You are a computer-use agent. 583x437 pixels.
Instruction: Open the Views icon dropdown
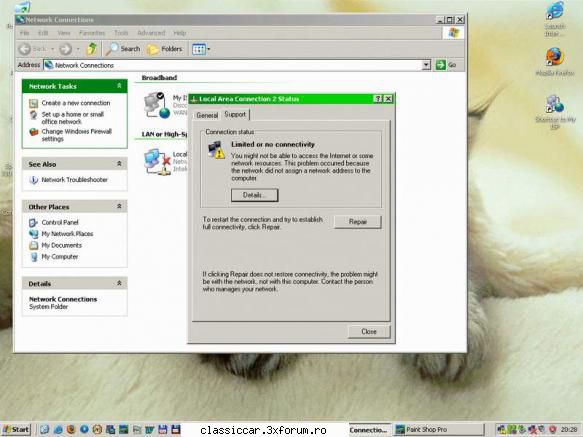[x=201, y=49]
